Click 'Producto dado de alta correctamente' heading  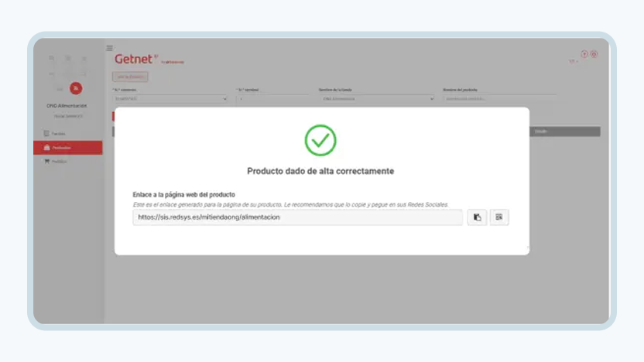320,171
